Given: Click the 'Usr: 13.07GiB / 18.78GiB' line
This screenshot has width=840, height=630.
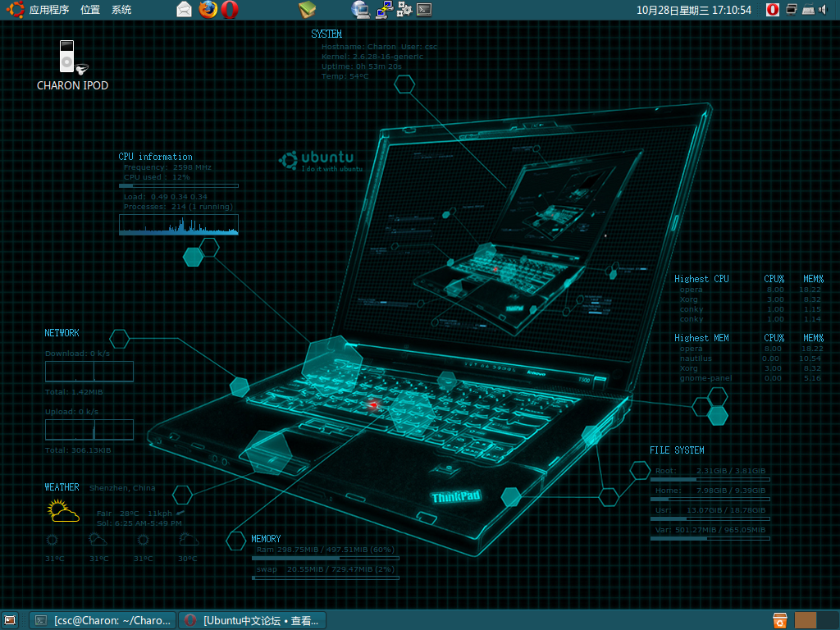Looking at the screenshot, I should (710, 510).
